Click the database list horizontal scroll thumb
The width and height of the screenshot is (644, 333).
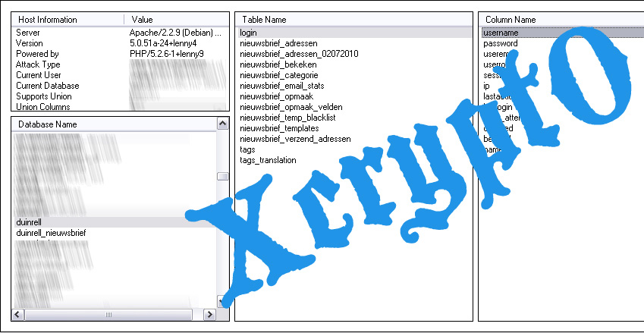tap(108, 315)
